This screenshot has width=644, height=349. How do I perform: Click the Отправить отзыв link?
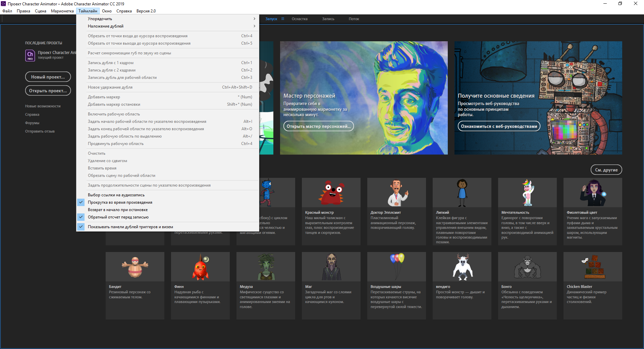(40, 132)
